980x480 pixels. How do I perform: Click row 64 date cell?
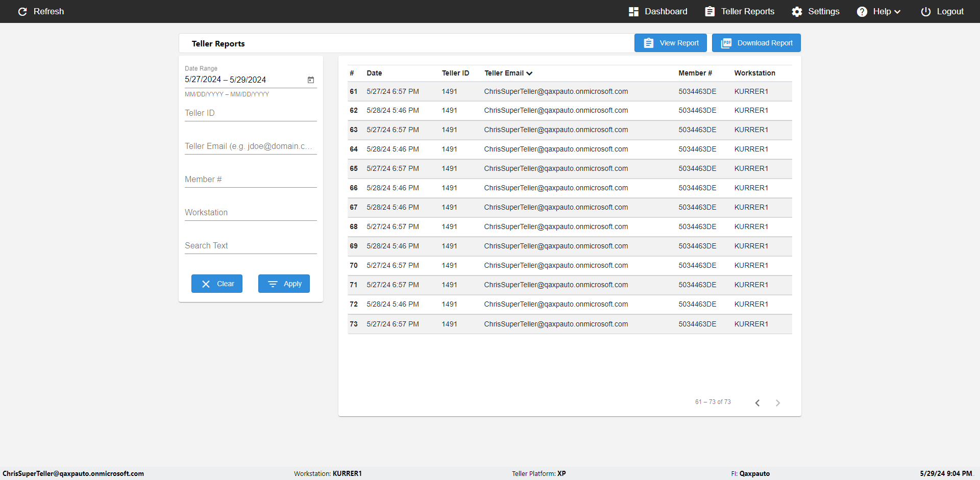click(393, 149)
